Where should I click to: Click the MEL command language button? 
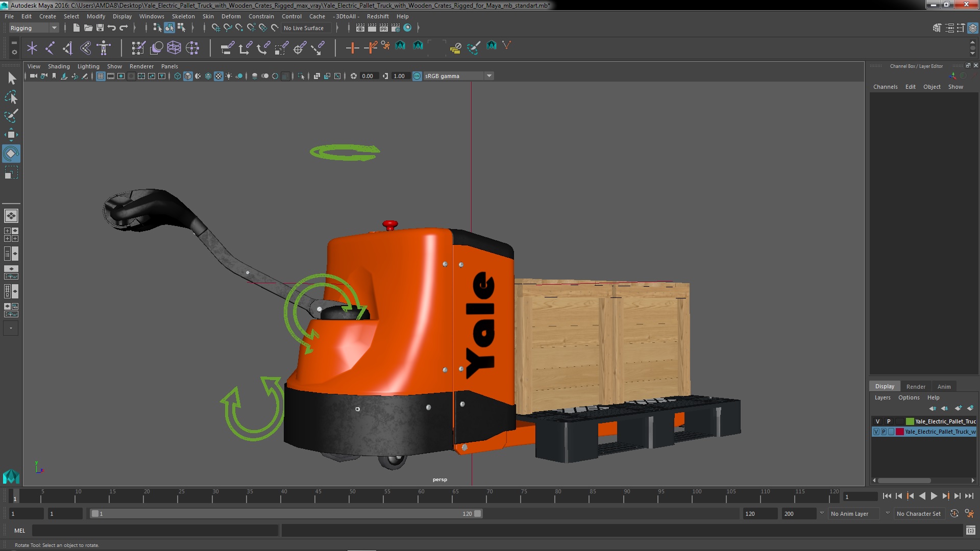point(19,531)
